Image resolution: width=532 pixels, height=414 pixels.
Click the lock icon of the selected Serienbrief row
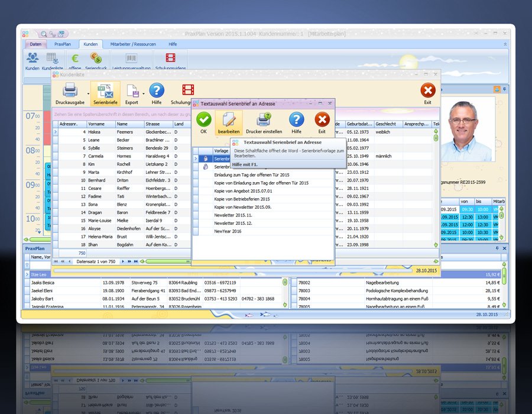coord(206,159)
